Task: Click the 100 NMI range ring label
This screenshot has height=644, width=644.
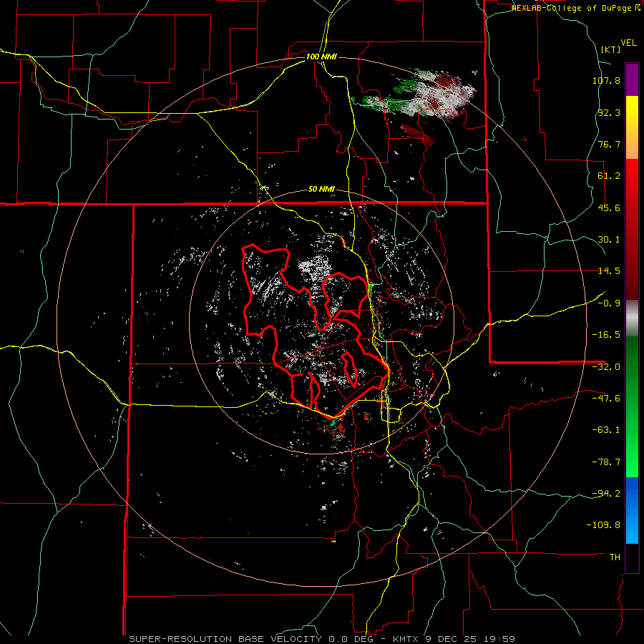Action: coord(321,57)
